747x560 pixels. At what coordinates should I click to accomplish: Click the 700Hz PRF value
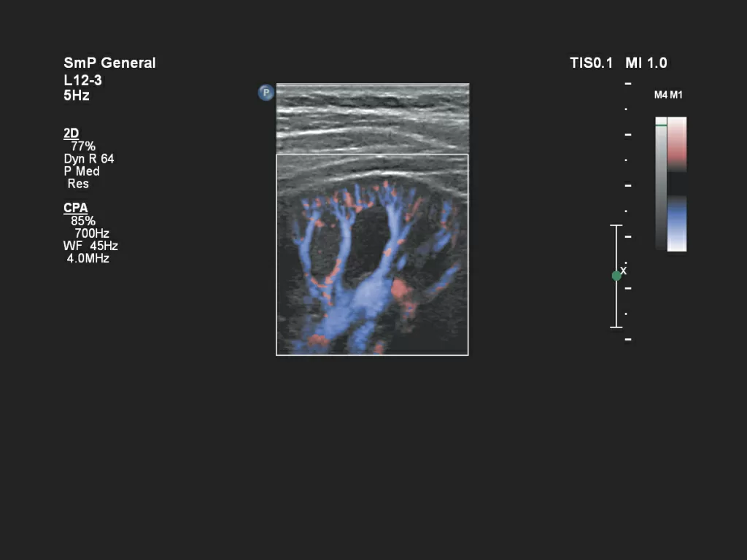[x=92, y=233]
